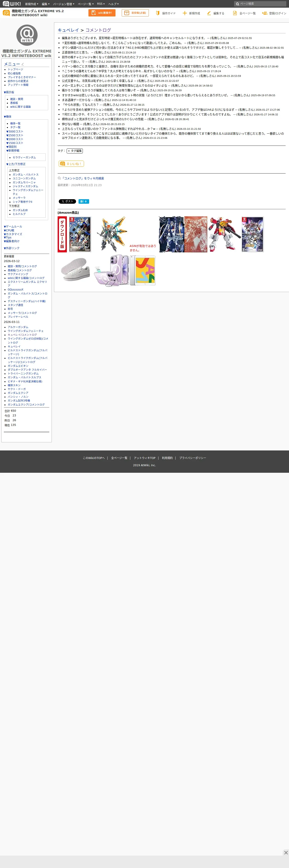
Task: Click the orange @ icon beside the wiki title
Action: click(x=6, y=13)
